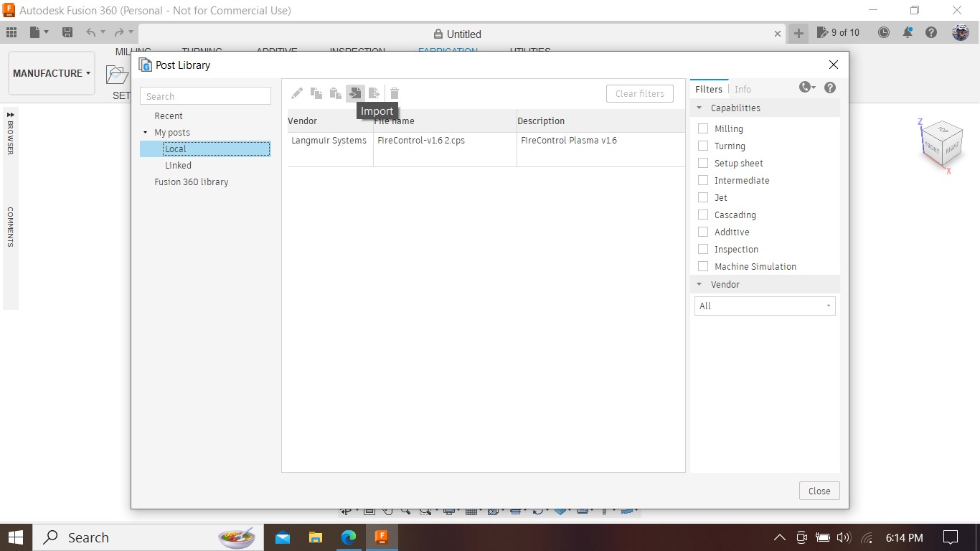The width and height of the screenshot is (980, 551).
Task: Enable the Setup sheet checkbox
Action: coord(703,163)
